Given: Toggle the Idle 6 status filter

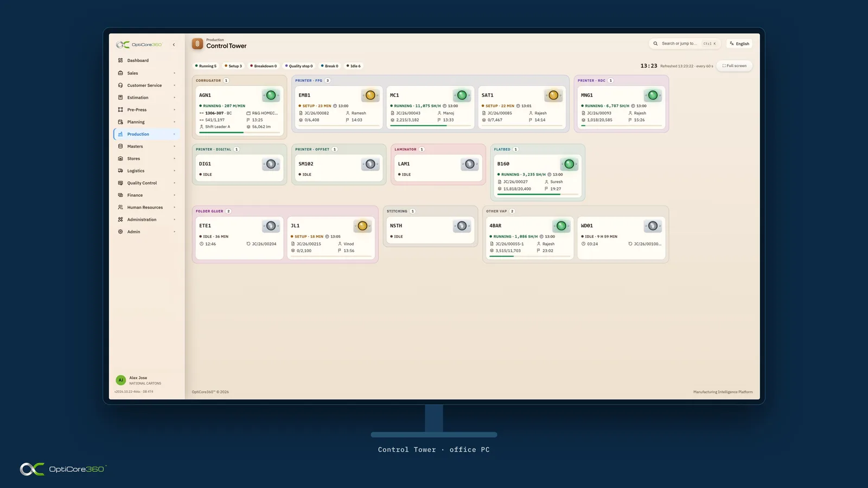Looking at the screenshot, I should pyautogui.click(x=354, y=66).
